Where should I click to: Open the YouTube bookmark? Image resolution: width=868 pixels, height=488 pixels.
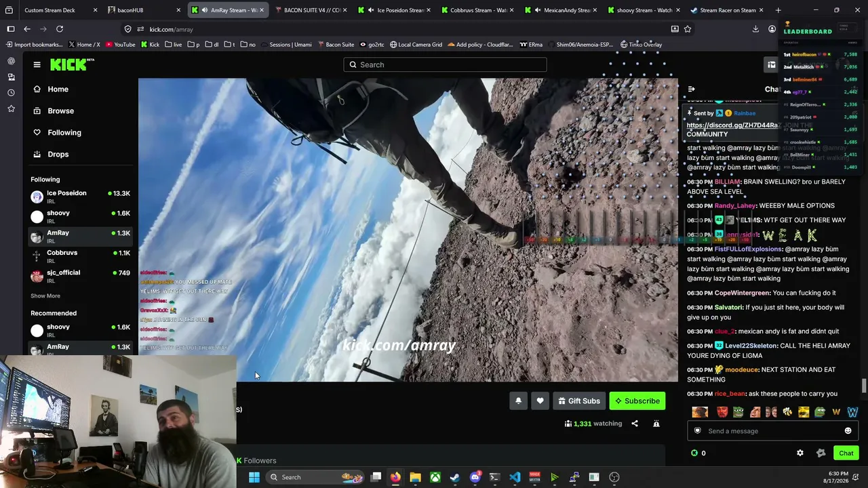(120, 45)
